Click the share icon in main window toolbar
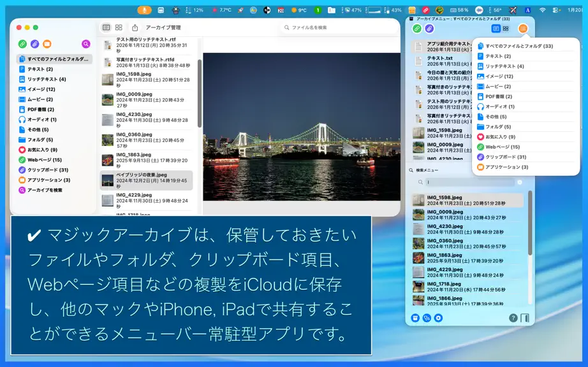This screenshot has height=367, width=588. [x=135, y=27]
